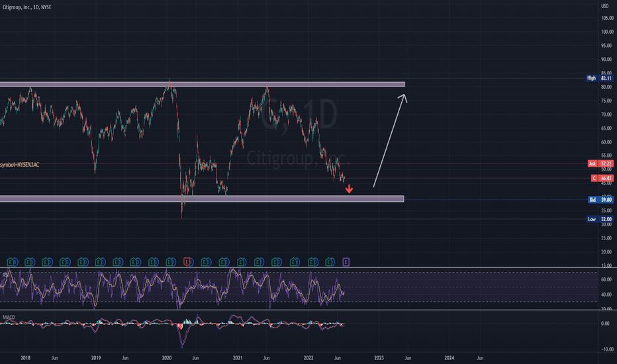617x364 pixels.
Task: Click the Ask 52.22 price label
Action: click(600, 163)
